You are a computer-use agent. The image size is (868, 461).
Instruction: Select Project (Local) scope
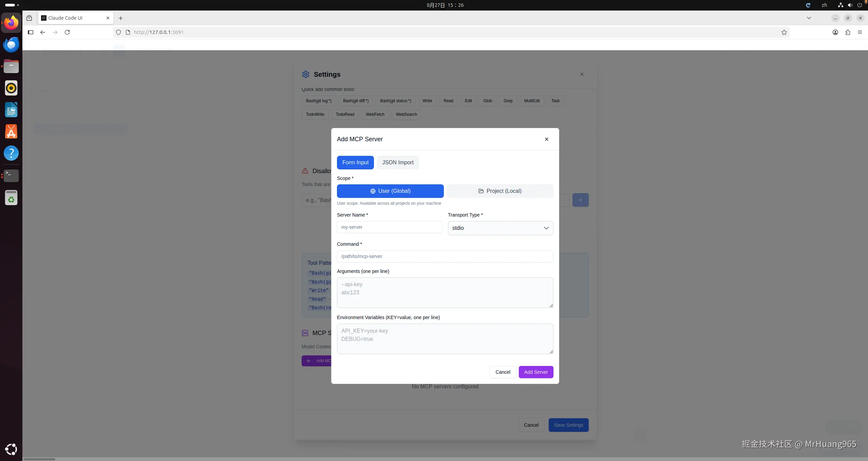coord(500,191)
